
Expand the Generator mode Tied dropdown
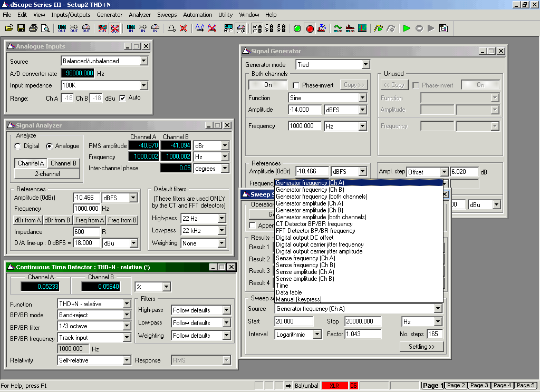365,65
